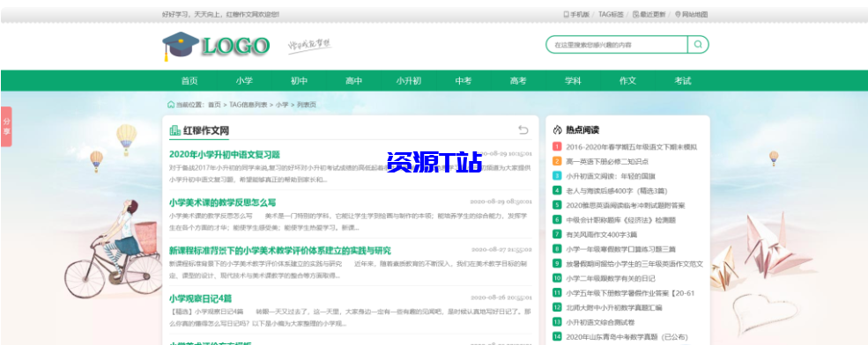Select 初中 in the green navbar

pos(299,81)
